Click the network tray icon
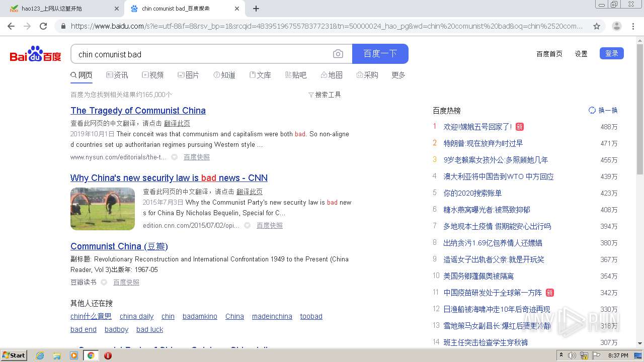Screen dimensions: 644x362 pos(584,355)
